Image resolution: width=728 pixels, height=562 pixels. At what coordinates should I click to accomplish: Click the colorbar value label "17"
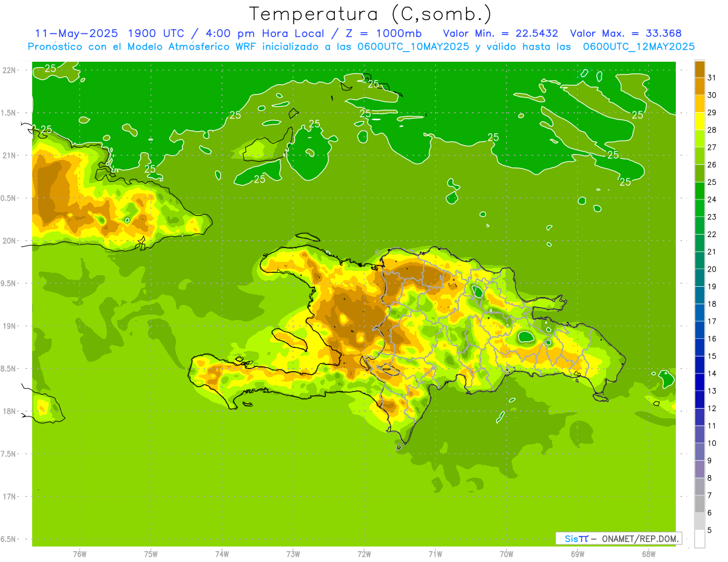712,321
